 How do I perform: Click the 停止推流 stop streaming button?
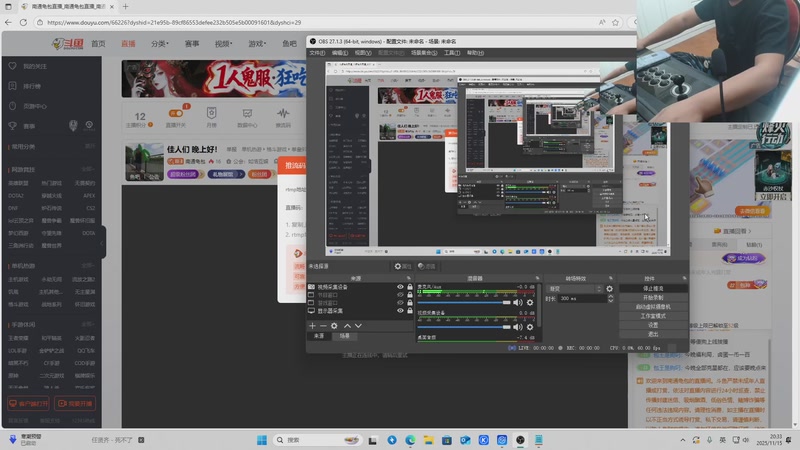pos(653,289)
